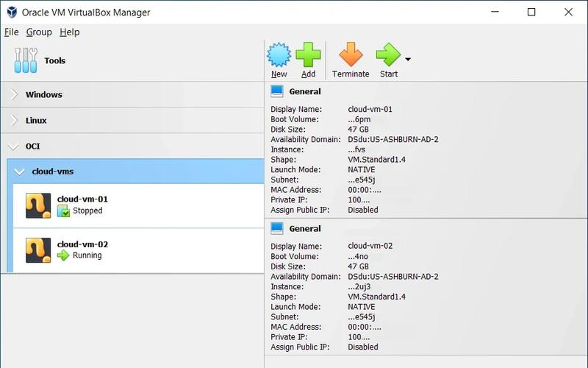The width and height of the screenshot is (588, 368).
Task: Expand the Linux group chevron
Action: point(14,120)
